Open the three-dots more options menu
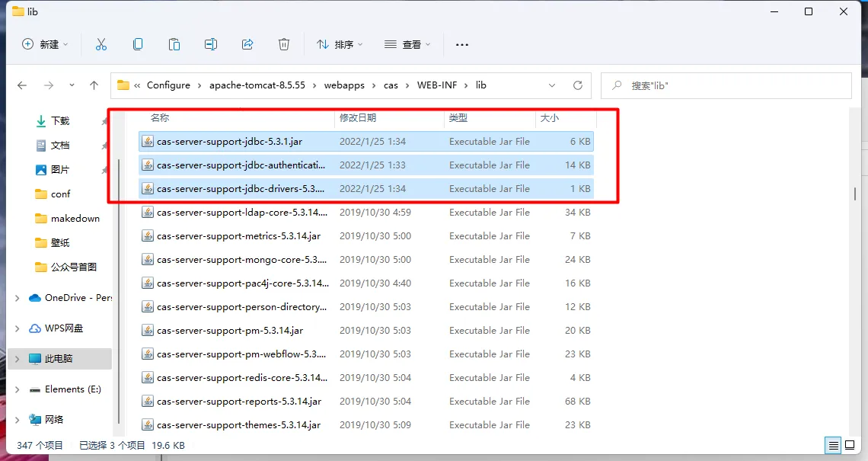This screenshot has width=868, height=461. click(461, 44)
